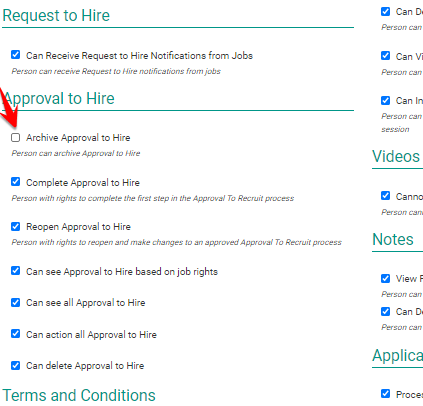Uncheck the 'Can Vi...' checkbox on right

(x=385, y=56)
